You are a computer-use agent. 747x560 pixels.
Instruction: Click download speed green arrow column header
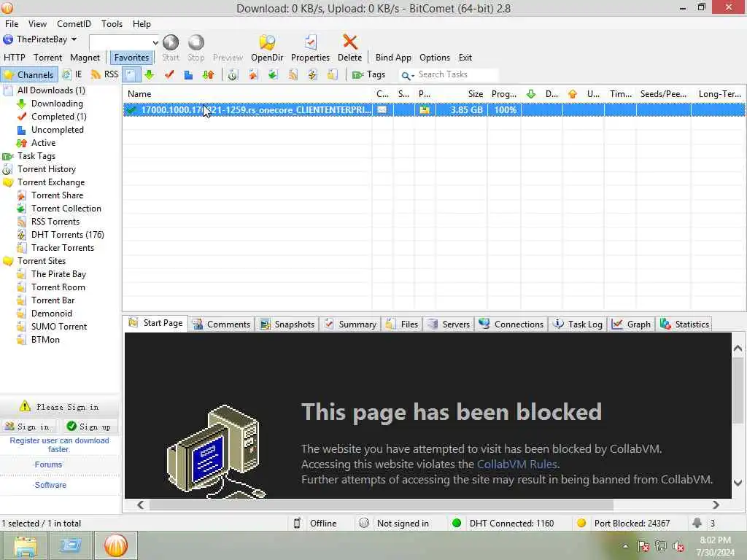coord(531,94)
